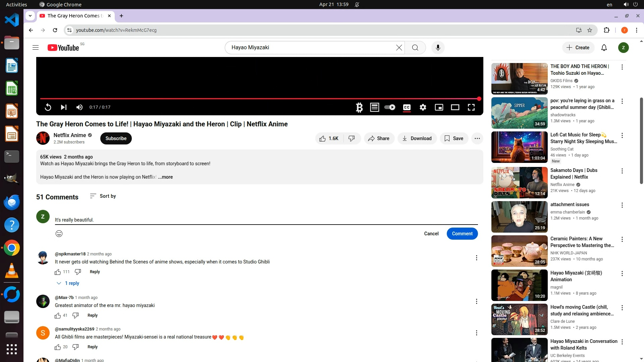This screenshot has width=644, height=362.
Task: Toggle closed captions CC button
Action: tap(407, 107)
